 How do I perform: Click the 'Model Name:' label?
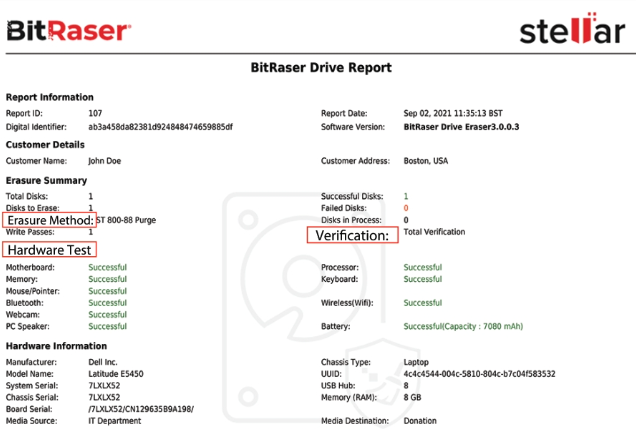30,374
